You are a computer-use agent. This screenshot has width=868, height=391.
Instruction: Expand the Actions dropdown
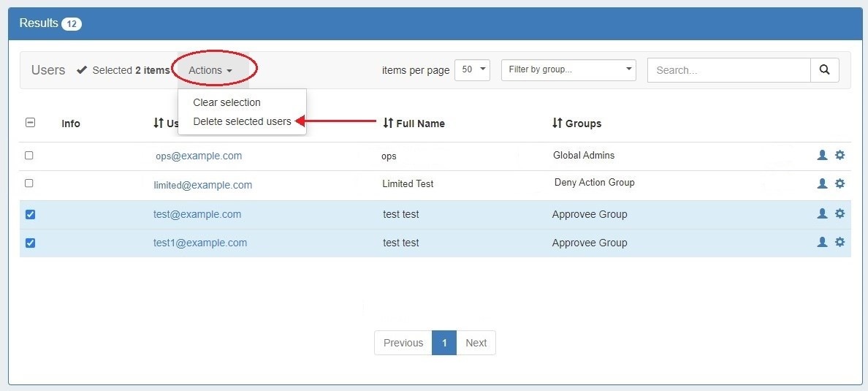tap(210, 70)
